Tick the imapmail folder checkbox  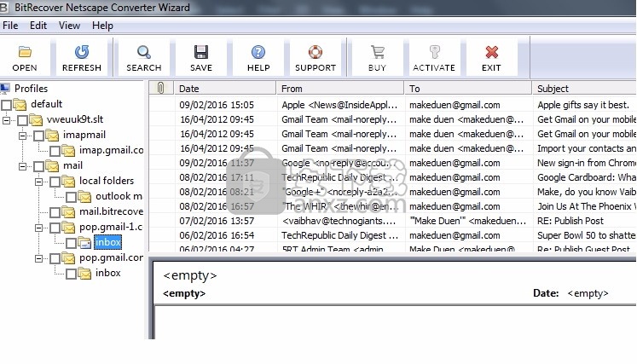click(x=38, y=136)
